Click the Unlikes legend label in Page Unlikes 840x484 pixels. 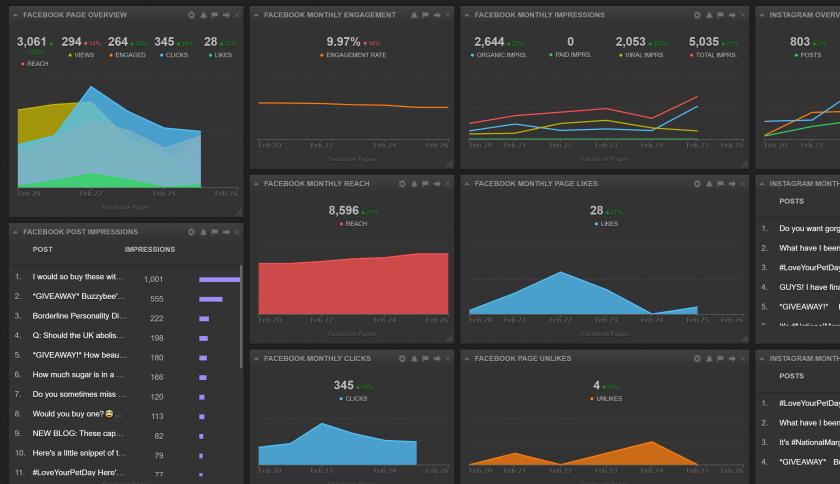[606, 399]
